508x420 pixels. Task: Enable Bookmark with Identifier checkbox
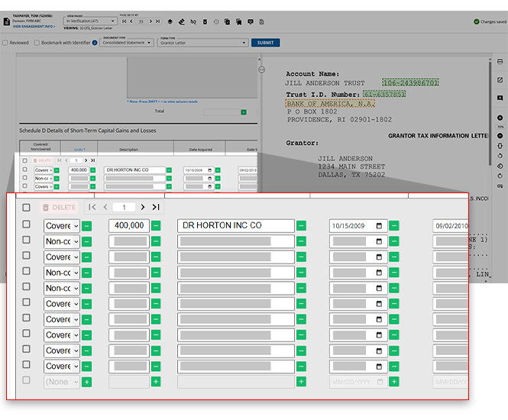tap(37, 43)
